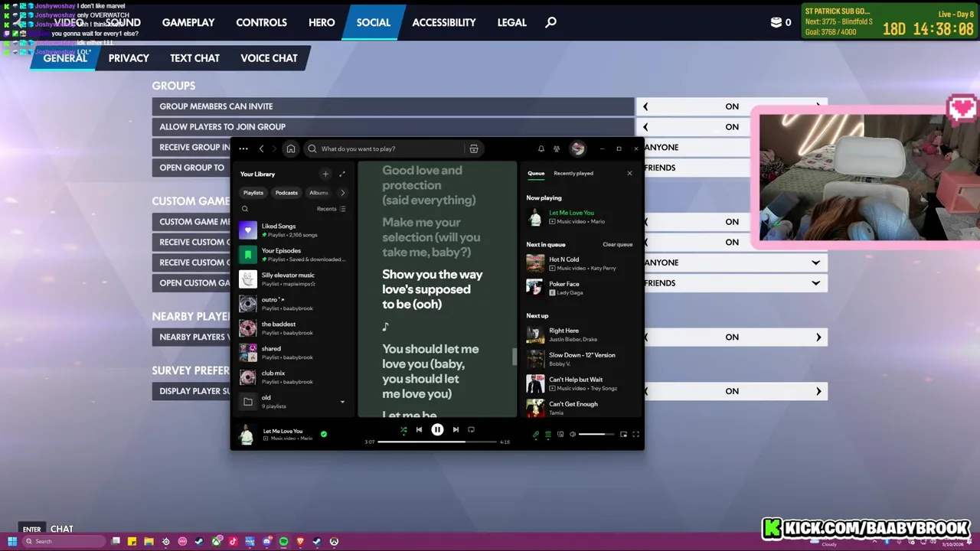Click the lyrics panel scrollbar

[514, 357]
